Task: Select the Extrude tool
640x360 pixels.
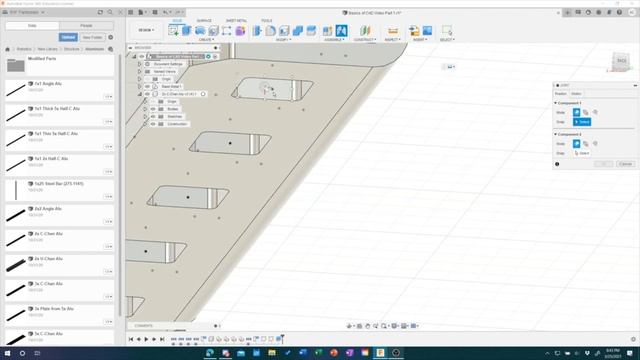Action: (187, 31)
